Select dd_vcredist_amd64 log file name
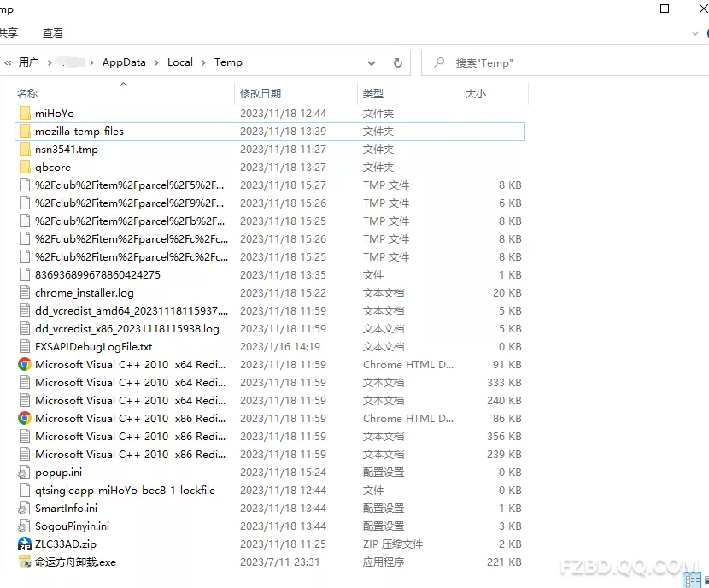709x588 pixels. (132, 311)
